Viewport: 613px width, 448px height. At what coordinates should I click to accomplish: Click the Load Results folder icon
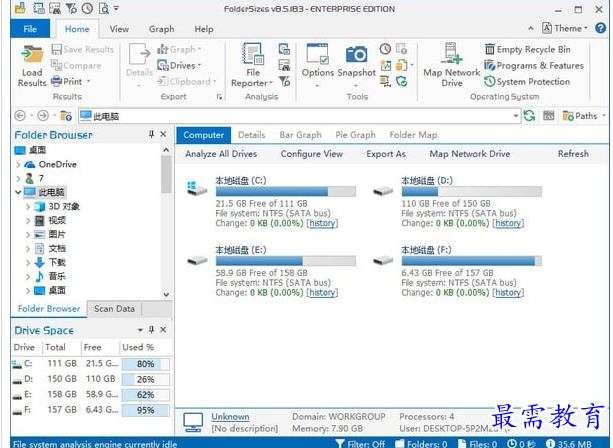click(32, 55)
